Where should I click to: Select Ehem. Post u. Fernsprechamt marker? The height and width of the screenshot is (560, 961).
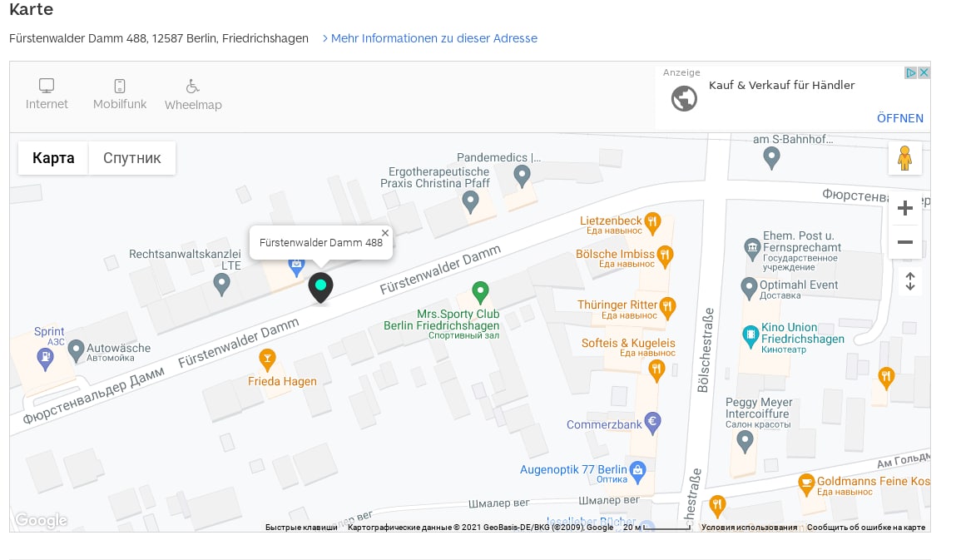tap(752, 250)
